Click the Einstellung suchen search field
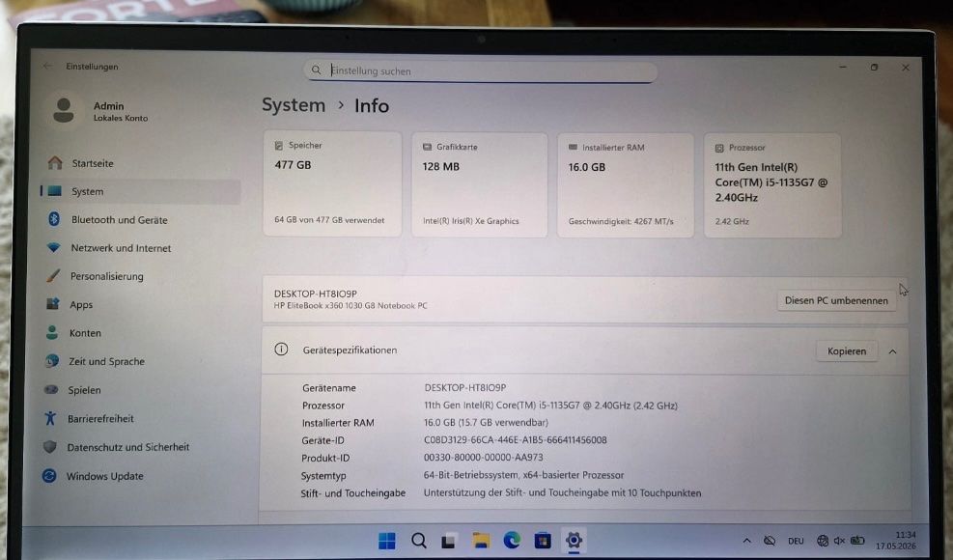This screenshot has height=560, width=953. coord(480,70)
